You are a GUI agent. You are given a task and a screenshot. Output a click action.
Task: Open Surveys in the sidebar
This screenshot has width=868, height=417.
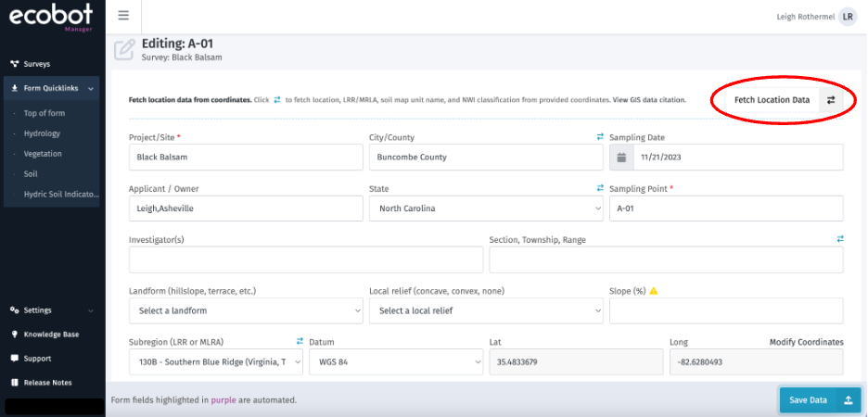click(x=37, y=64)
